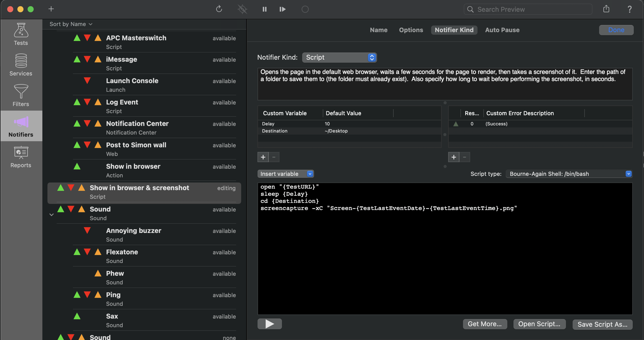
Task: Open the Script type Bourne-Again Shell dropdown
Action: point(569,174)
